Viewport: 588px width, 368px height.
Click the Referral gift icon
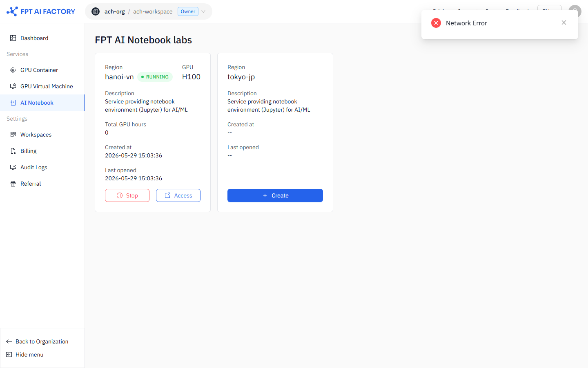pyautogui.click(x=13, y=184)
